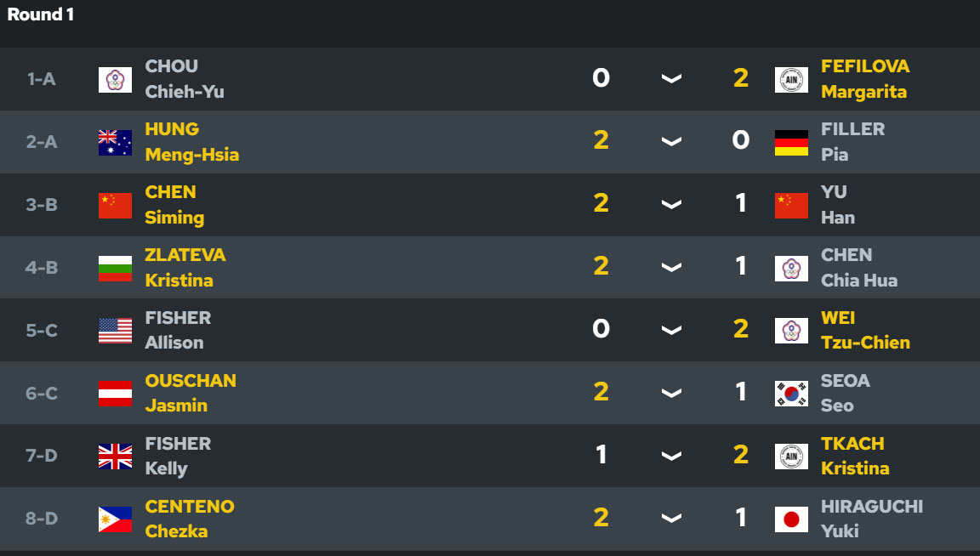980x556 pixels.
Task: Click the UK flag next to Fisher Kelly
Action: pyautogui.click(x=115, y=457)
